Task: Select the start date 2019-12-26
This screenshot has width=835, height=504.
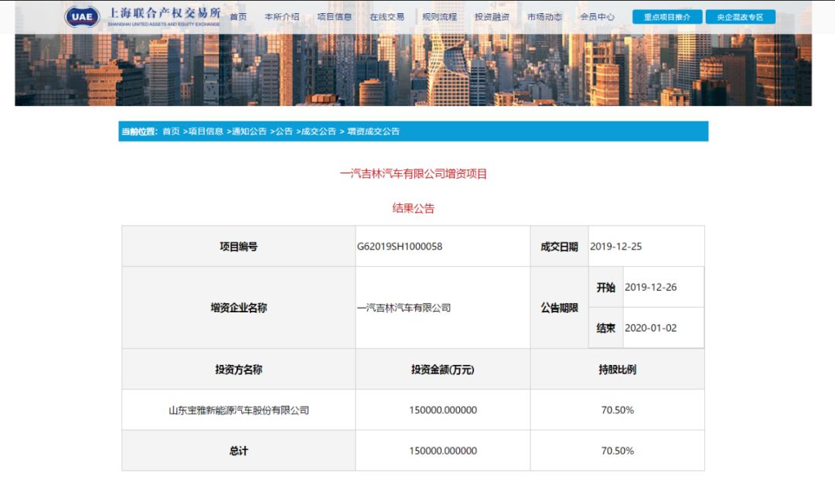Action: coord(651,288)
